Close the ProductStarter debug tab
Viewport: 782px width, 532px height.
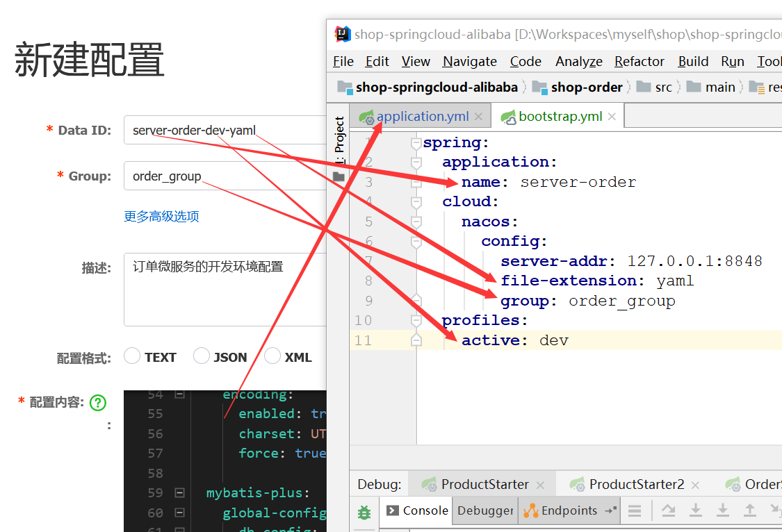point(540,485)
